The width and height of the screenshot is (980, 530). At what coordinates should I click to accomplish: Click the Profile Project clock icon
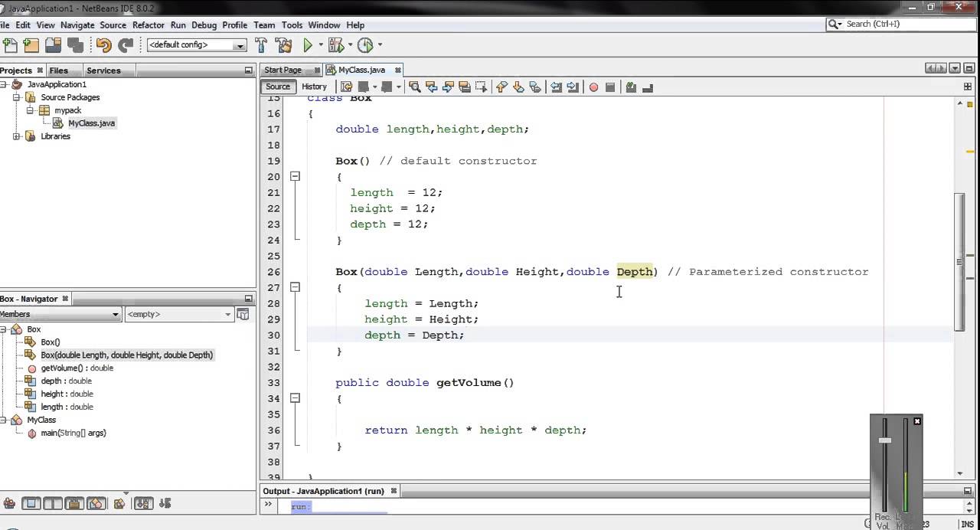[x=364, y=45]
